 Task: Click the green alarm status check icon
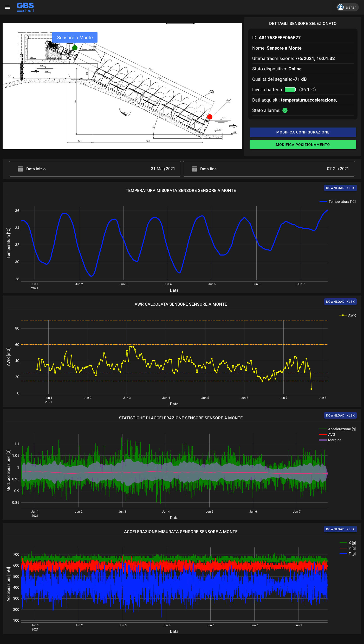tap(285, 110)
